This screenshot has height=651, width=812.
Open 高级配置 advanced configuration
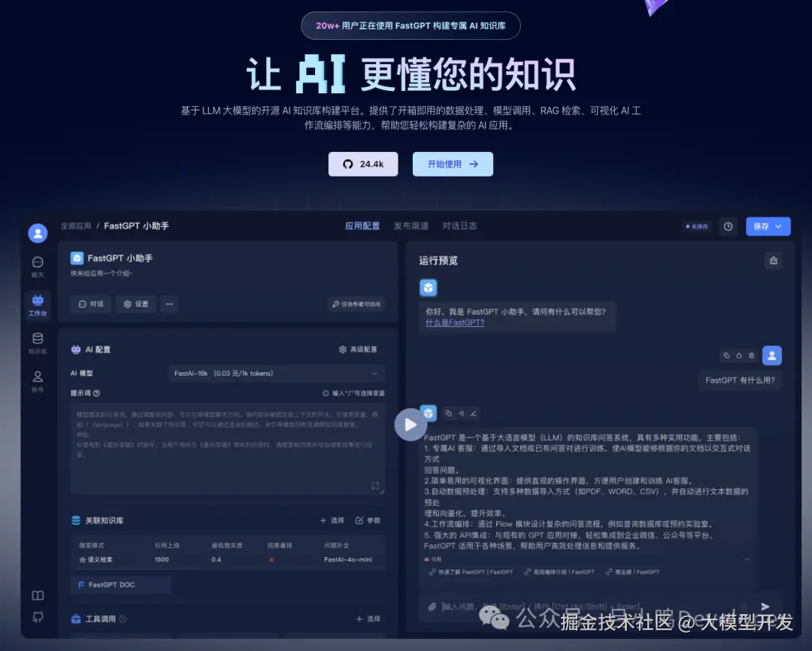pyautogui.click(x=358, y=350)
